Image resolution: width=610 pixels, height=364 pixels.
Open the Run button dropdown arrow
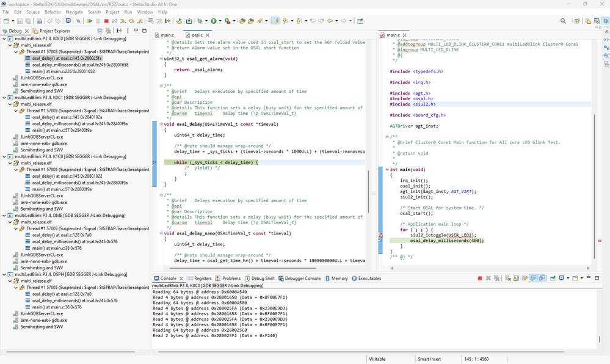coord(220,21)
